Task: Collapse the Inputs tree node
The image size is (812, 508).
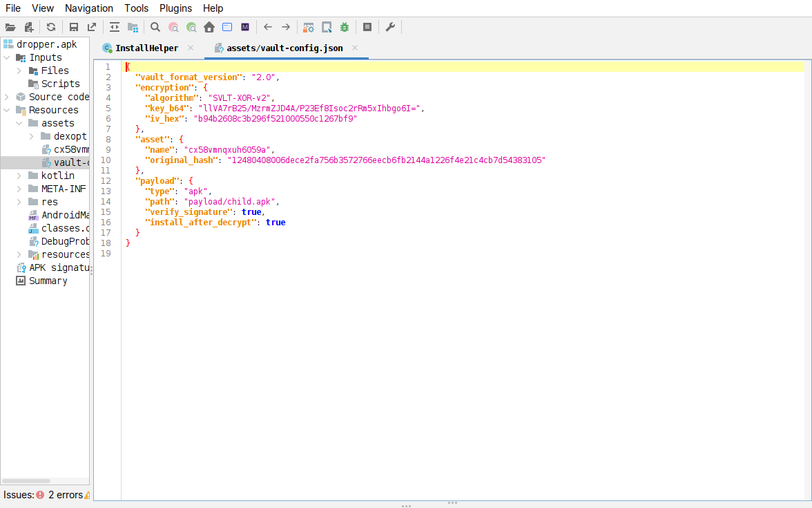Action: [x=7, y=57]
